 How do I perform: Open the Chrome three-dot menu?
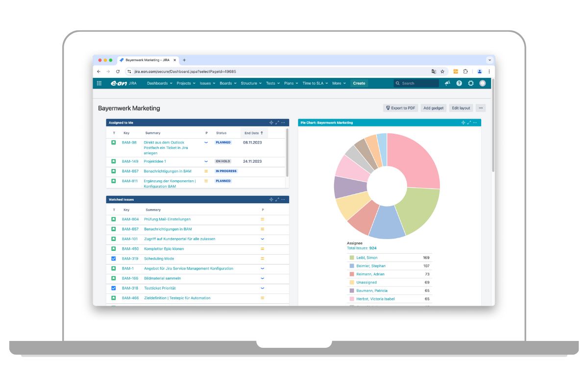[x=489, y=72]
